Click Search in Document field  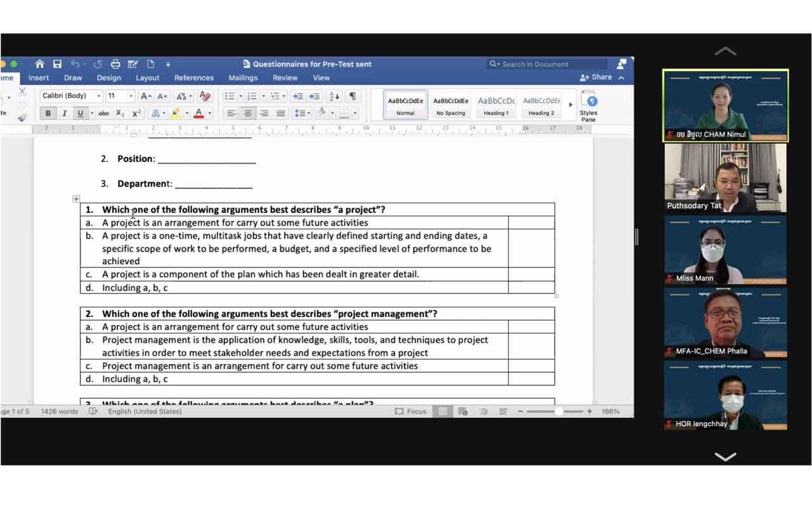pyautogui.click(x=547, y=64)
